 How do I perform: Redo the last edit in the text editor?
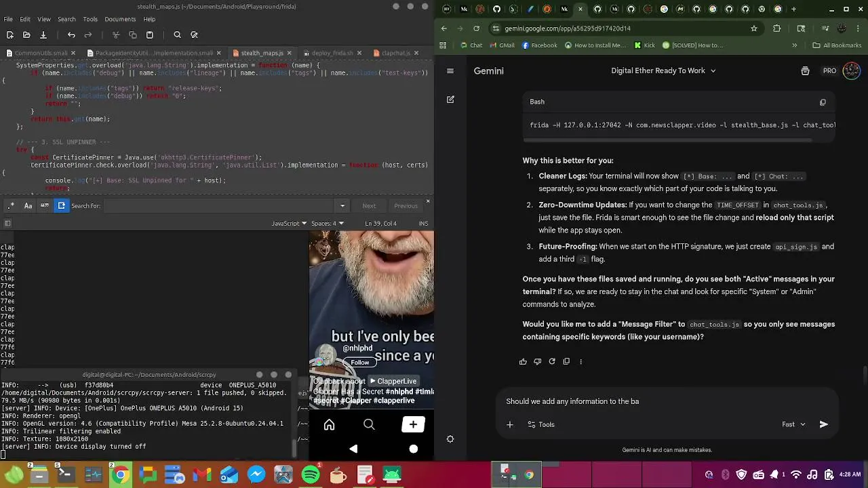(88, 35)
